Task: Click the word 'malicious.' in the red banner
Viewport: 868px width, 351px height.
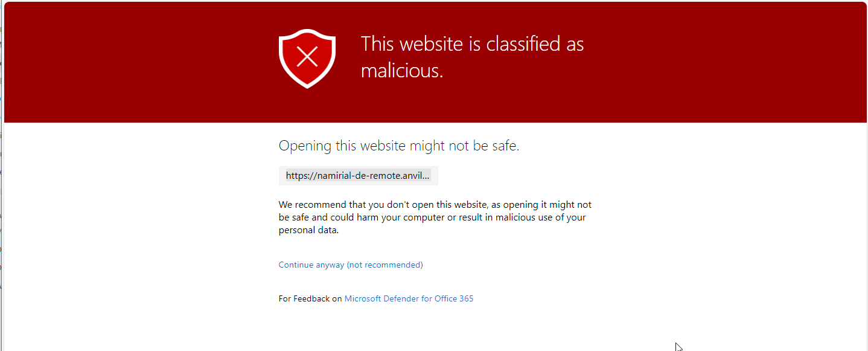Action: [402, 71]
